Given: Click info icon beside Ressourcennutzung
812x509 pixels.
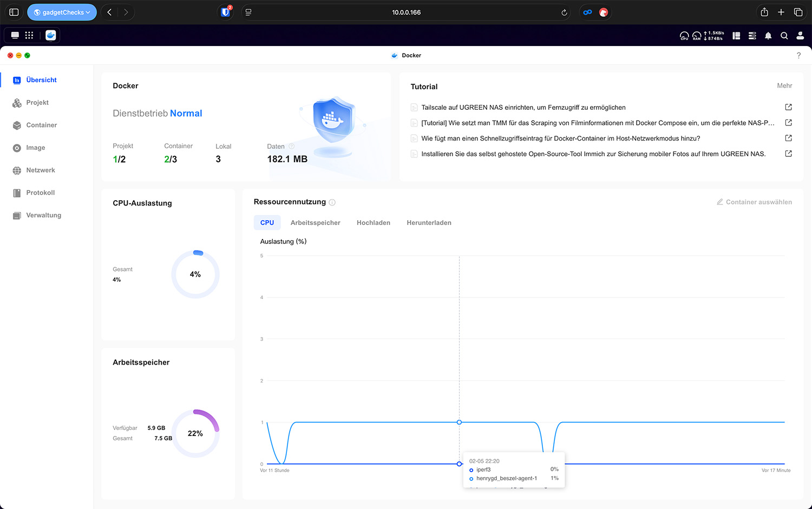Looking at the screenshot, I should [x=332, y=202].
